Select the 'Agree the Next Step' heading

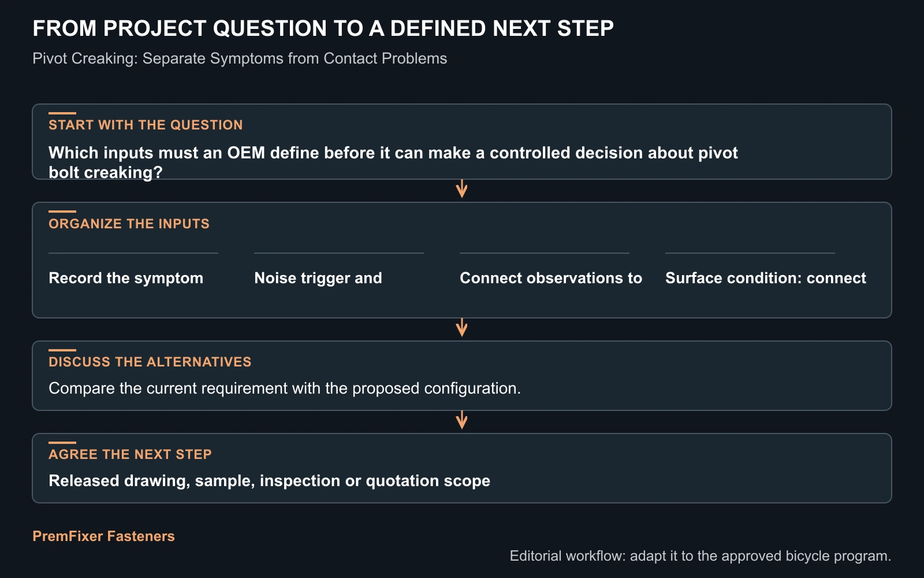click(130, 454)
